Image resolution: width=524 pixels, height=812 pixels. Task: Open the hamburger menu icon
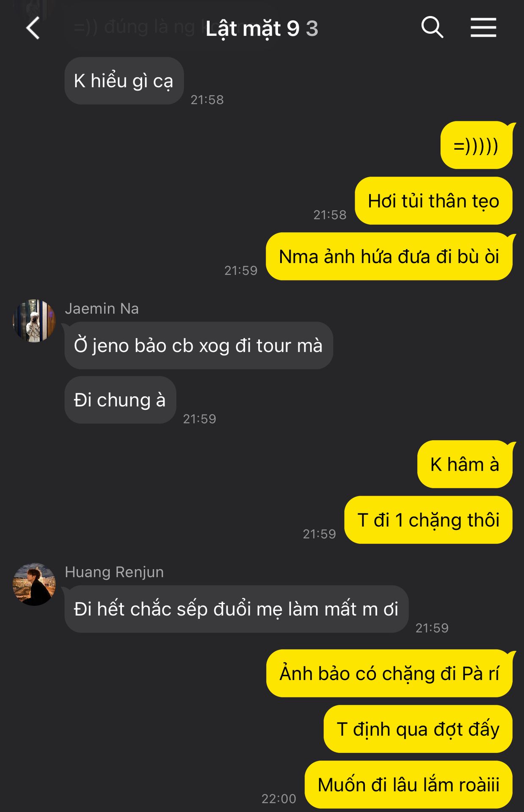(483, 27)
